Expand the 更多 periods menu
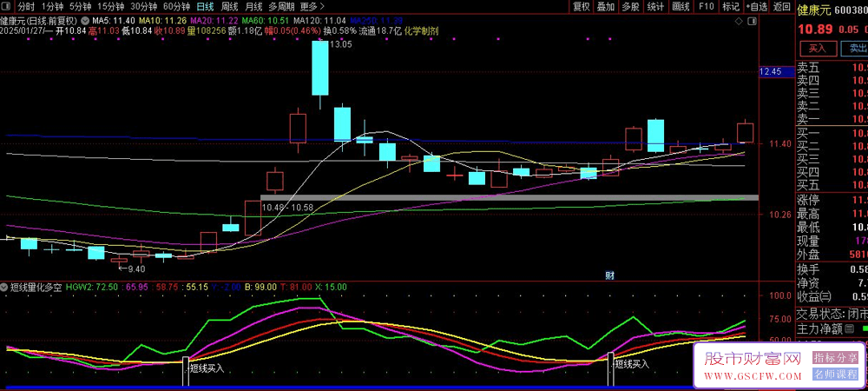This screenshot has height=391, width=868. [312, 6]
